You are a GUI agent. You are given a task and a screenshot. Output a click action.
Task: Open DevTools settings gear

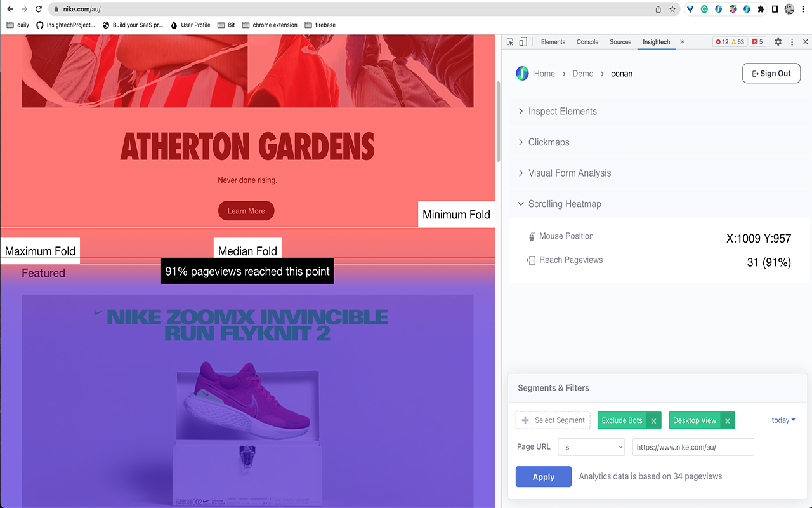pos(778,42)
